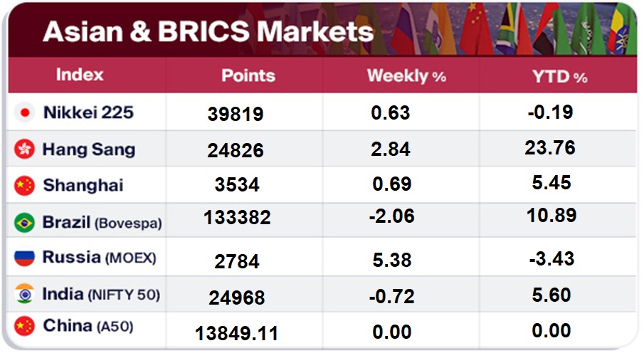Click the Bovespa points value 133382
644x363 pixels.
(x=237, y=218)
